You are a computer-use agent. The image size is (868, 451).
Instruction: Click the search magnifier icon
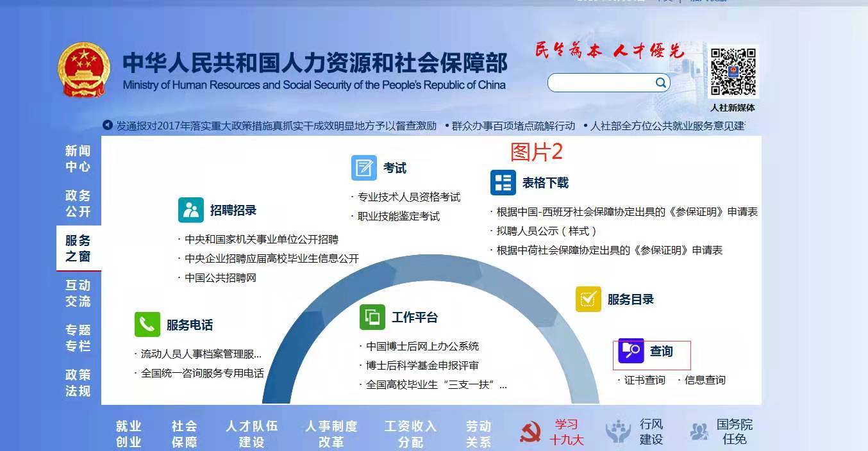click(660, 83)
